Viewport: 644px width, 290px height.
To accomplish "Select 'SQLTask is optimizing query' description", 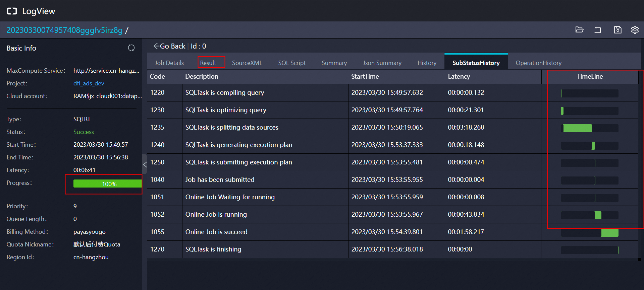I will tap(226, 110).
